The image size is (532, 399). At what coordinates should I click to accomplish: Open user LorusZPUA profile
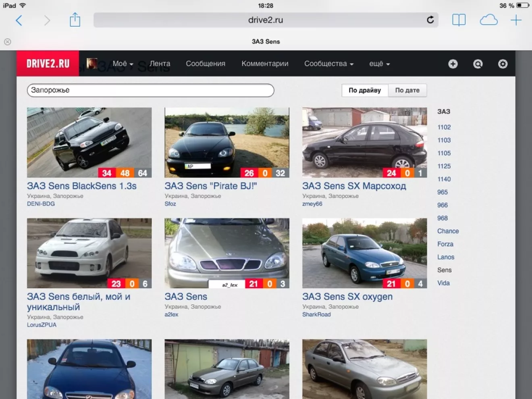[x=42, y=324]
